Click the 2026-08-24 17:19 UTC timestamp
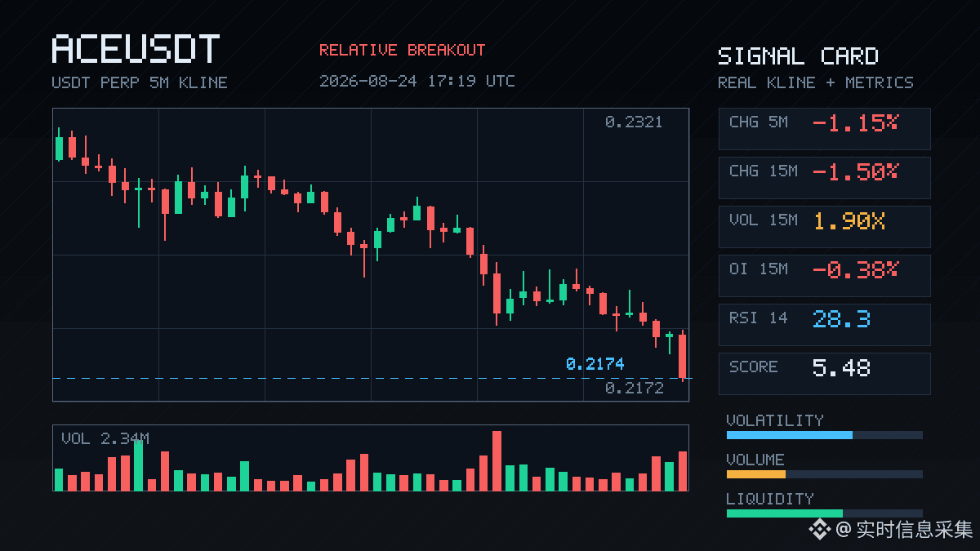Viewport: 980px width, 551px height. click(417, 81)
